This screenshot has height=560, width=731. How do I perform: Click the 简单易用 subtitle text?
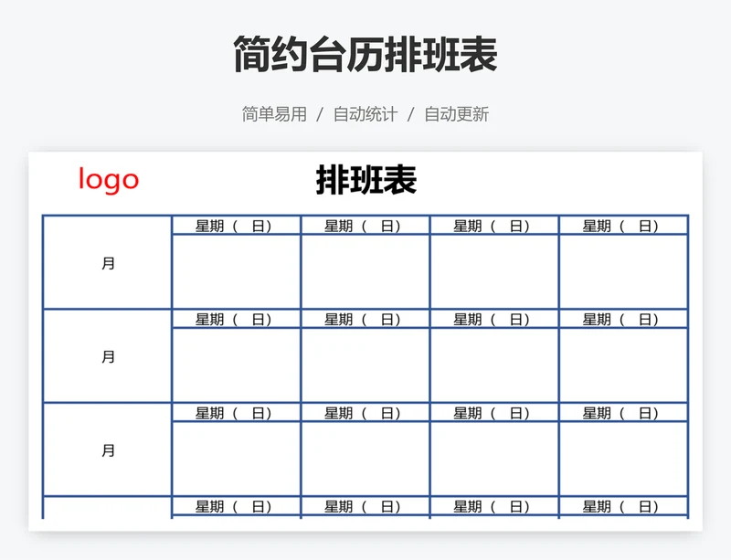(274, 114)
